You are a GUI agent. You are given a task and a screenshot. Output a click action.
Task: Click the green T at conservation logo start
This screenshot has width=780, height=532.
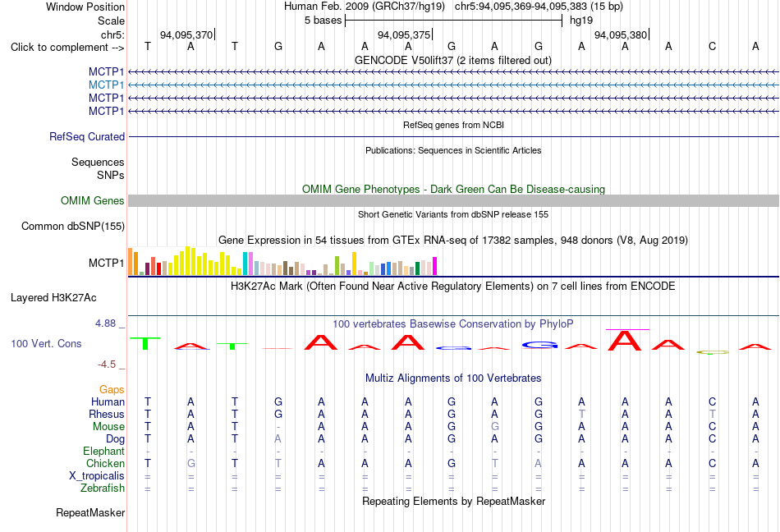click(x=145, y=343)
